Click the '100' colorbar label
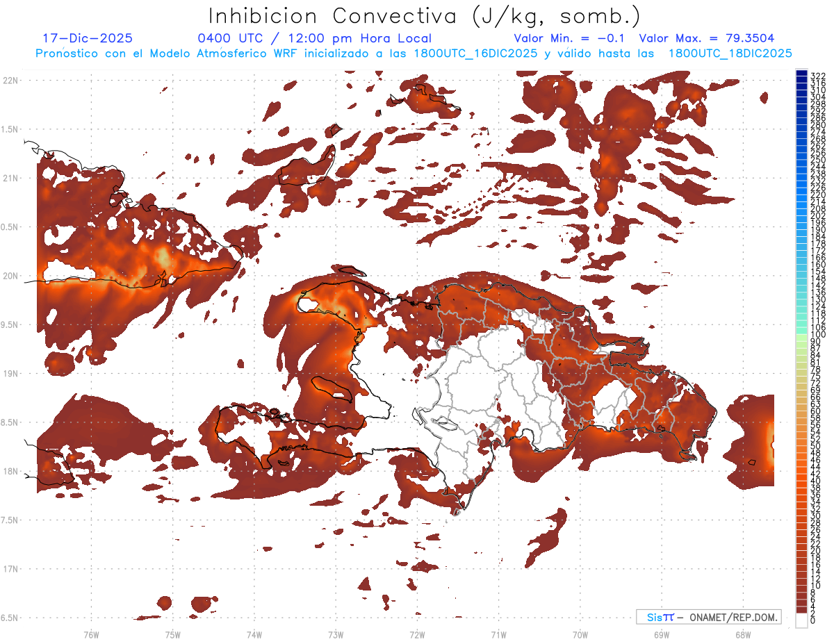Viewport: 834px width, 644px height. [x=817, y=335]
